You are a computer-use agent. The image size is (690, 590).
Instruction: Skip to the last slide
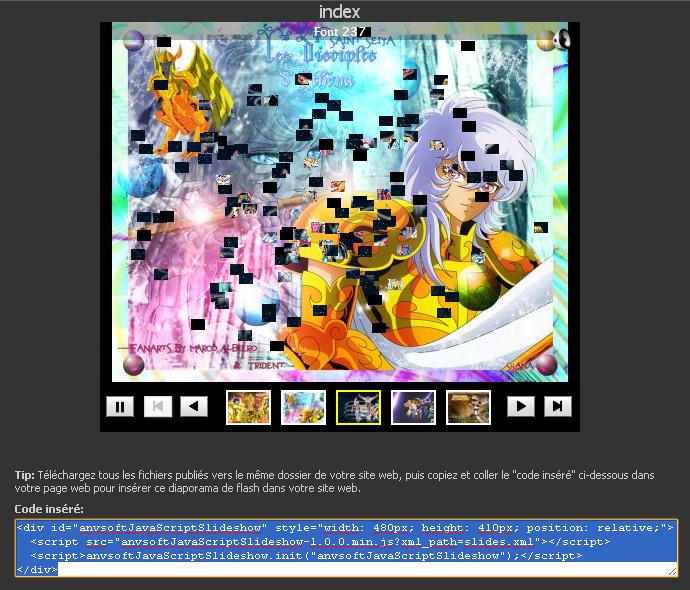pos(557,406)
